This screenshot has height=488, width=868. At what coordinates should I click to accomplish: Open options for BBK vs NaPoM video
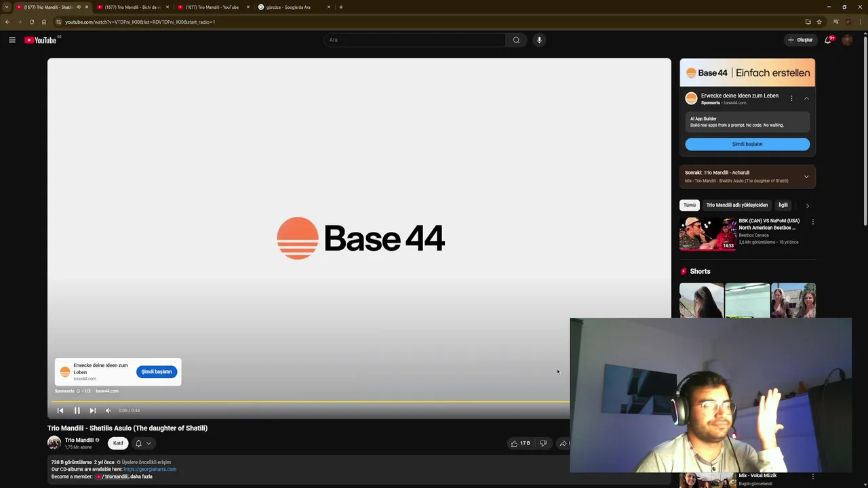coord(813,222)
